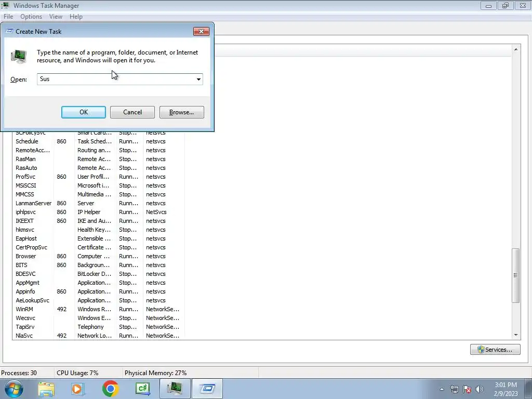Open the clock showing 3:01 PM
Viewport: 532px width, 399px height.
point(506,389)
